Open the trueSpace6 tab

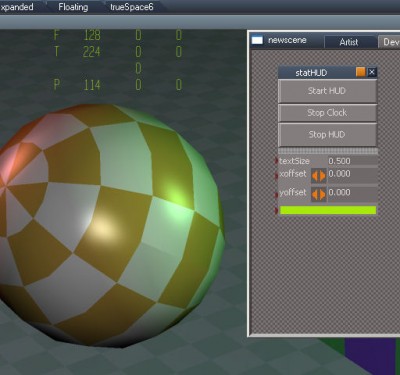132,7
